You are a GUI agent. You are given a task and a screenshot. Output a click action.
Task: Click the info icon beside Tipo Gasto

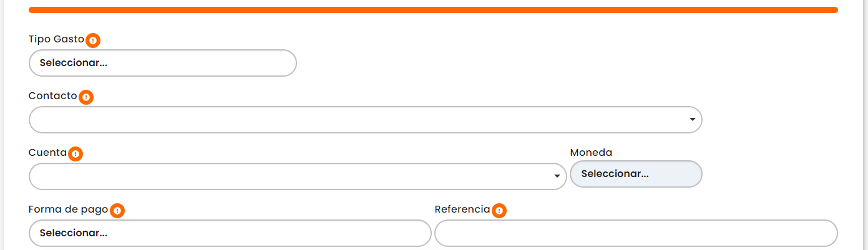[93, 41]
